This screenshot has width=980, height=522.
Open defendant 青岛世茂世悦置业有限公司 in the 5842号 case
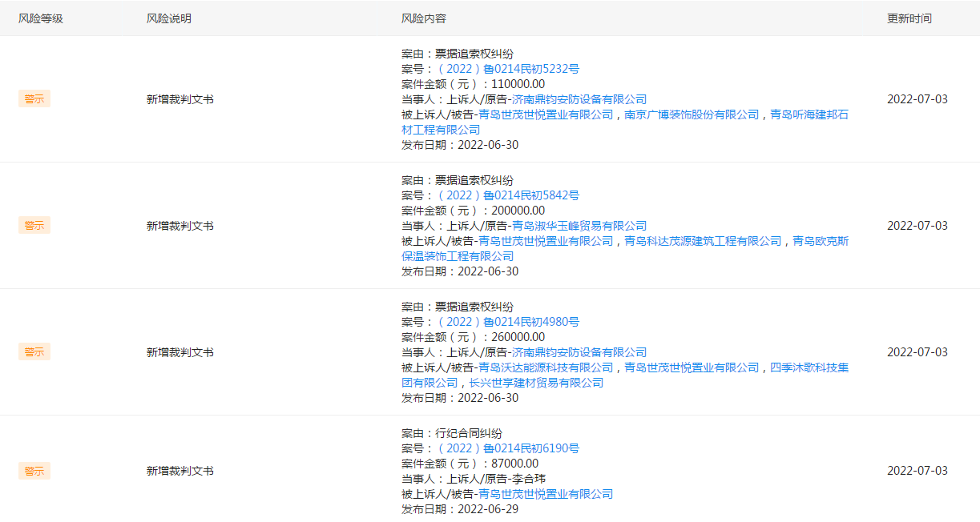pos(546,241)
